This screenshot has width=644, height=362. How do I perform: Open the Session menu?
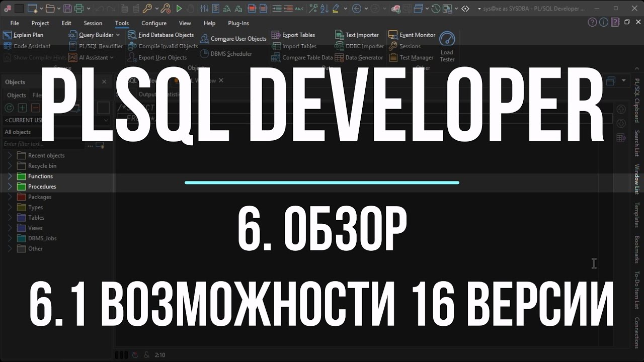coord(93,23)
